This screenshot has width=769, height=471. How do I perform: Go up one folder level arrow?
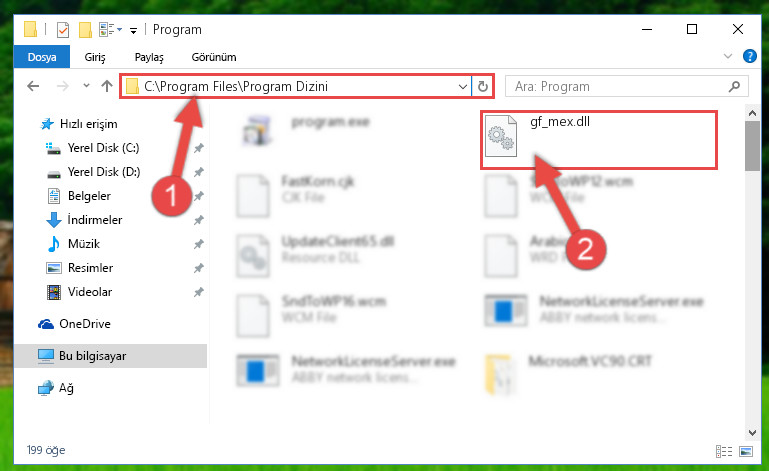[106, 86]
